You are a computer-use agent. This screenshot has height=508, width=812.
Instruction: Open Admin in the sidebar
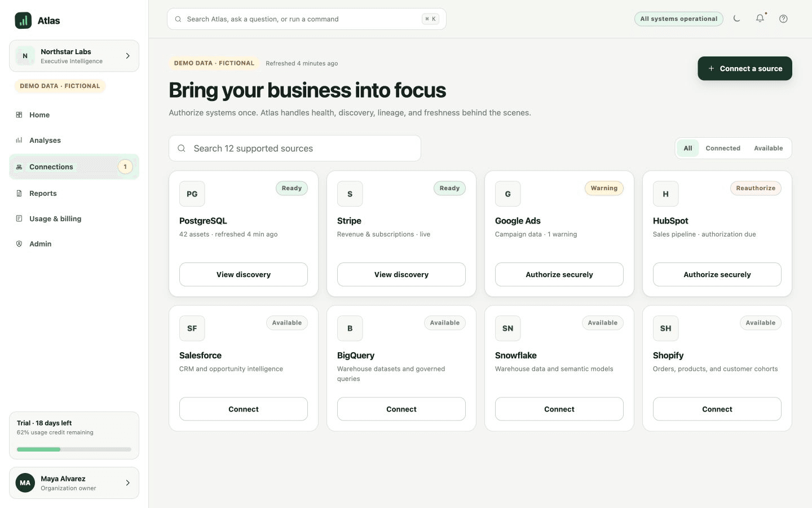pyautogui.click(x=74, y=244)
